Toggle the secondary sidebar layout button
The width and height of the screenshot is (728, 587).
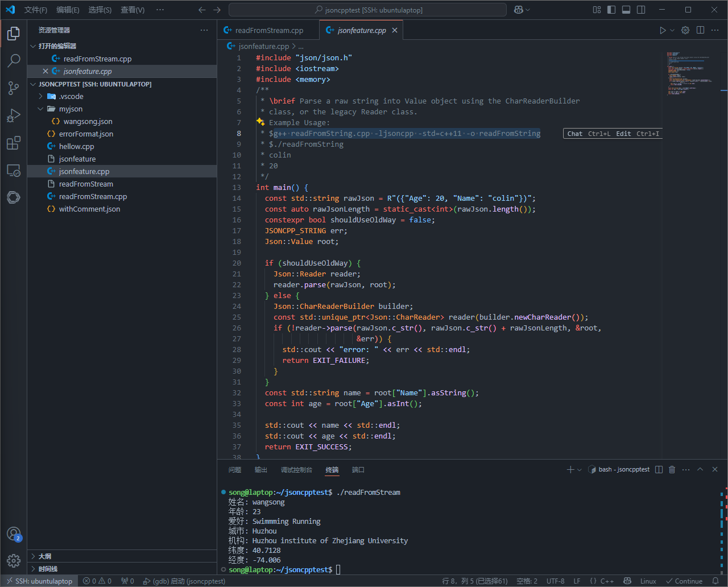coord(641,10)
